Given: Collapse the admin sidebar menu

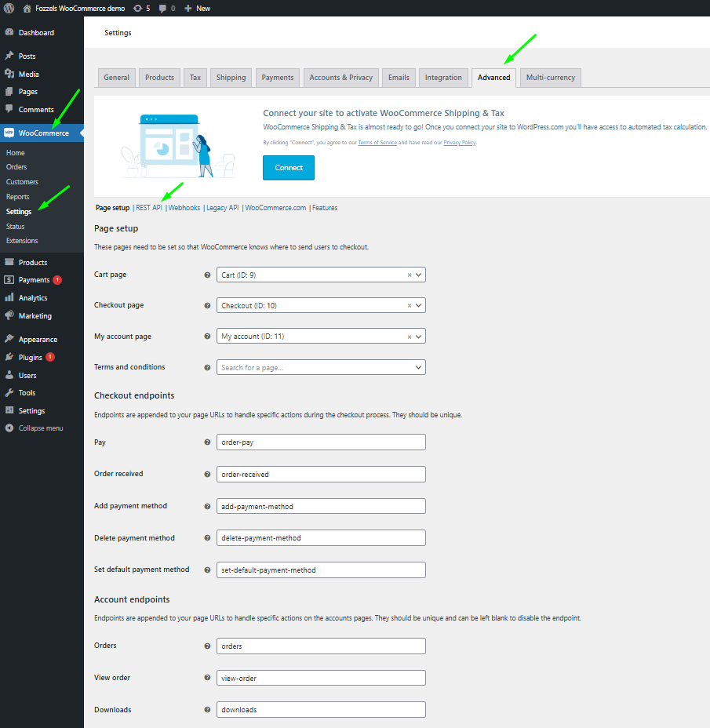Looking at the screenshot, I should pyautogui.click(x=42, y=428).
